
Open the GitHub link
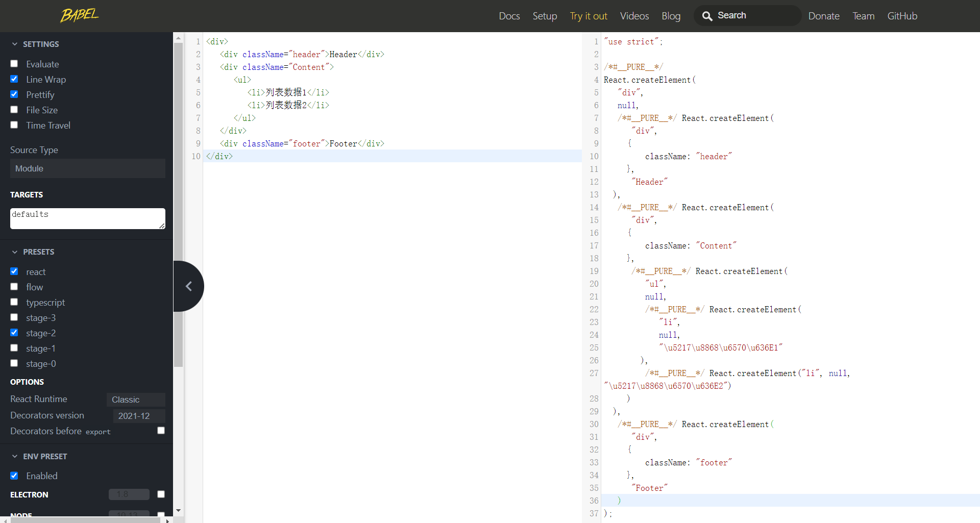point(902,16)
